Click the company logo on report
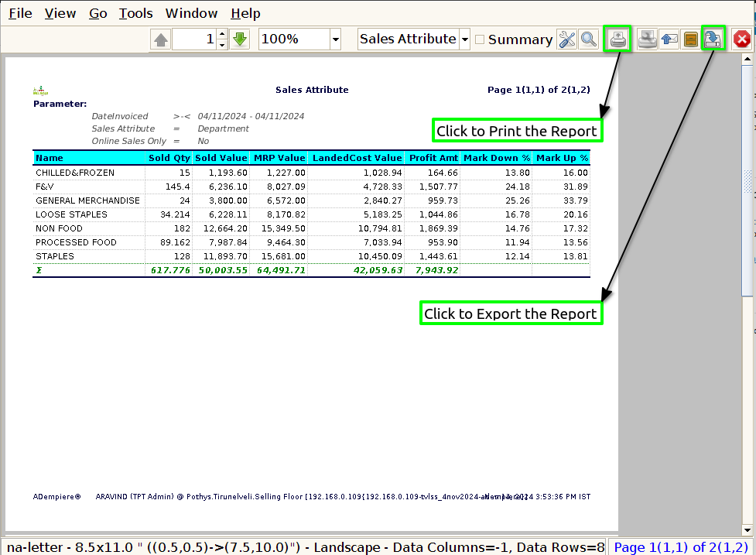This screenshot has width=756, height=555. [40, 90]
